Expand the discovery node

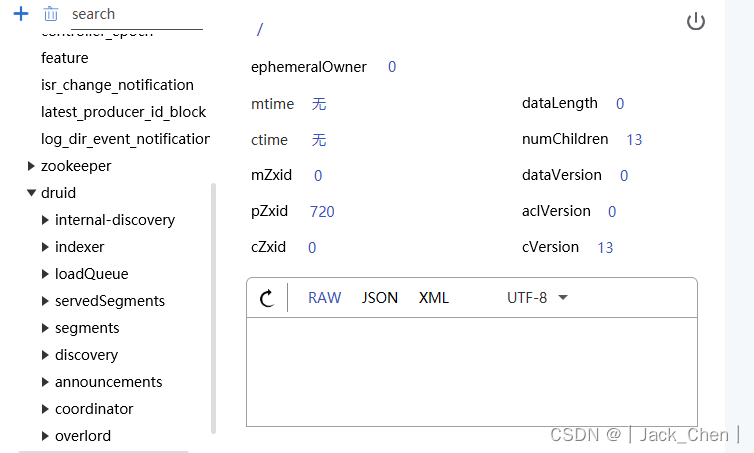click(x=45, y=355)
